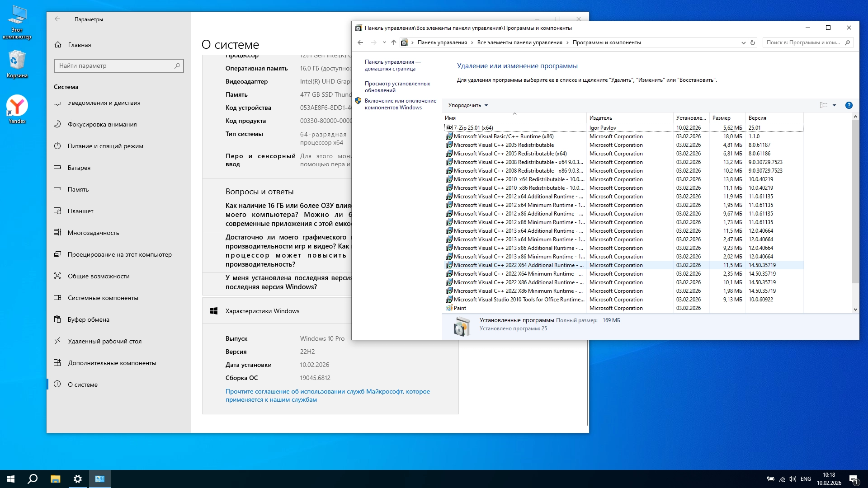Click the up-one-level arrow in Control Panel
This screenshot has width=868, height=488.
point(393,42)
